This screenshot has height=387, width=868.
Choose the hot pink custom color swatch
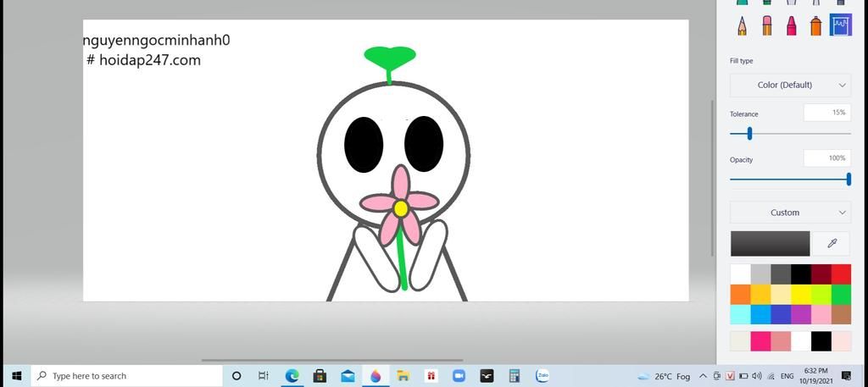(x=760, y=341)
